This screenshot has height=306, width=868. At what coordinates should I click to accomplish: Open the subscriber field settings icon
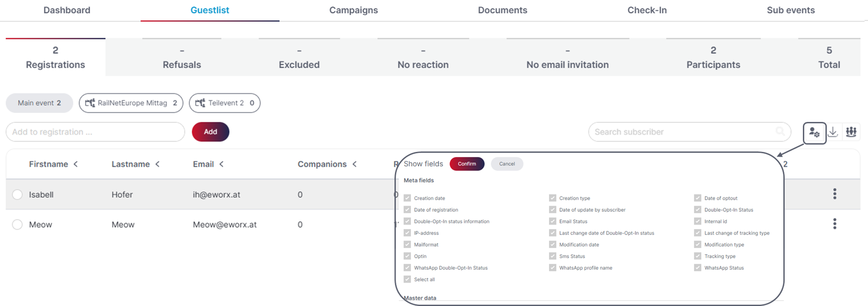pos(814,132)
